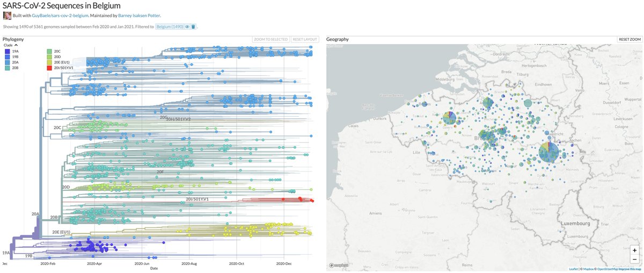The width and height of the screenshot is (644, 273).
Task: Select the 20C clade legend swatch
Action: pyautogui.click(x=49, y=51)
